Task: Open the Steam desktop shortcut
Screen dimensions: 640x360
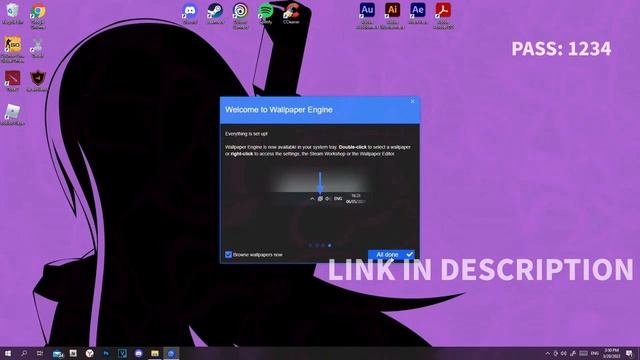Action: [x=215, y=13]
